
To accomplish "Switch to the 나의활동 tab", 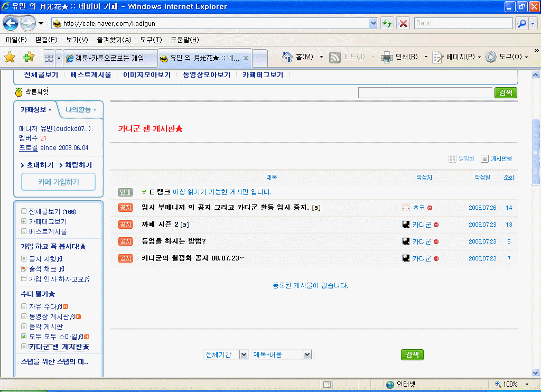I will tap(80, 110).
